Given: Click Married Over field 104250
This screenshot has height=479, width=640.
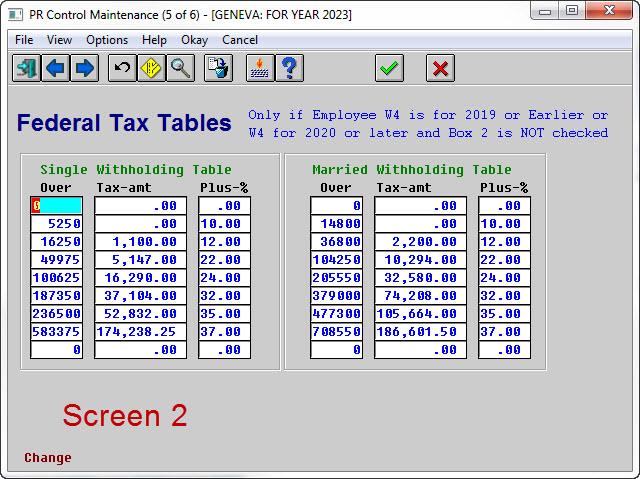Looking at the screenshot, I should (336, 259).
